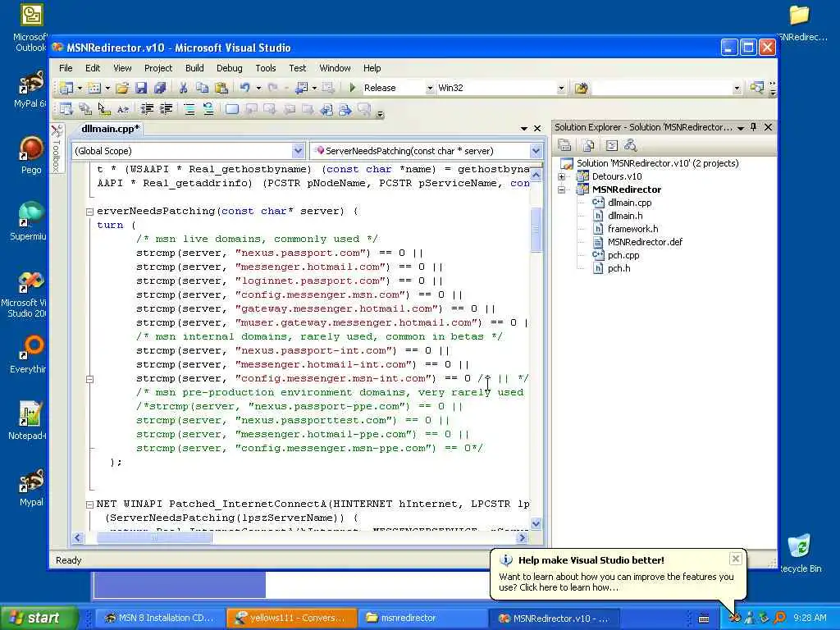Click the Find in Files icon
840x630 pixels.
click(582, 88)
